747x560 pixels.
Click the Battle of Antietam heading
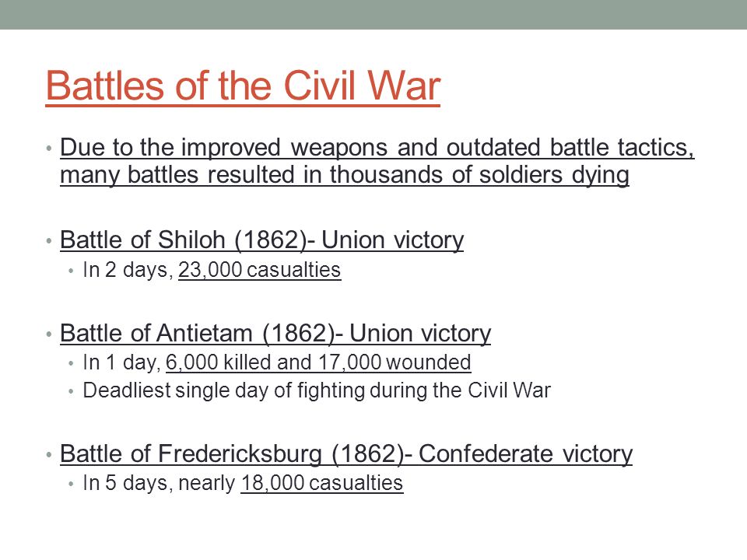coord(275,334)
